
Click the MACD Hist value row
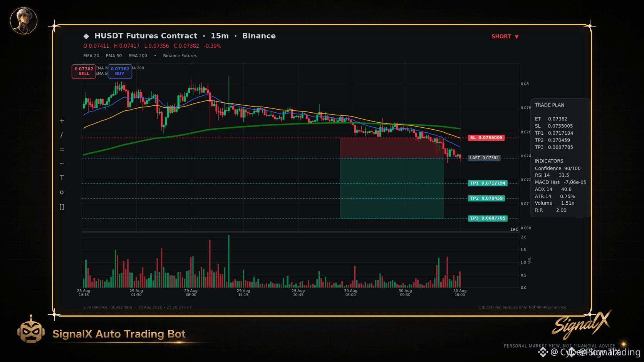(560, 182)
